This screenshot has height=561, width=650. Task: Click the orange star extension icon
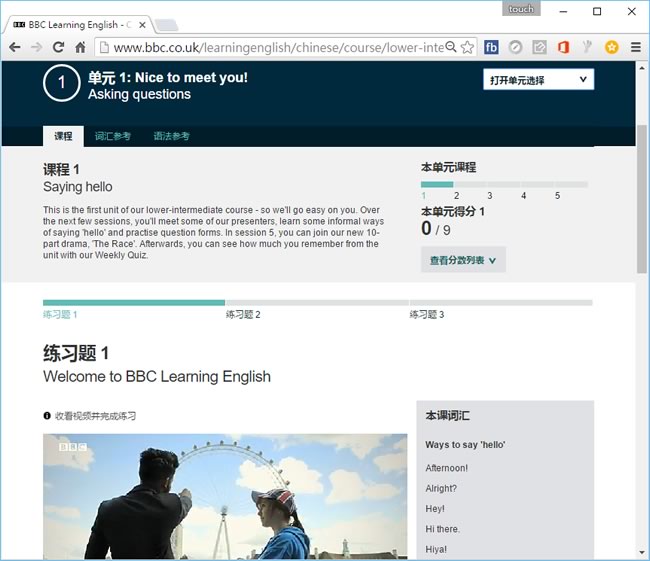pyautogui.click(x=611, y=47)
